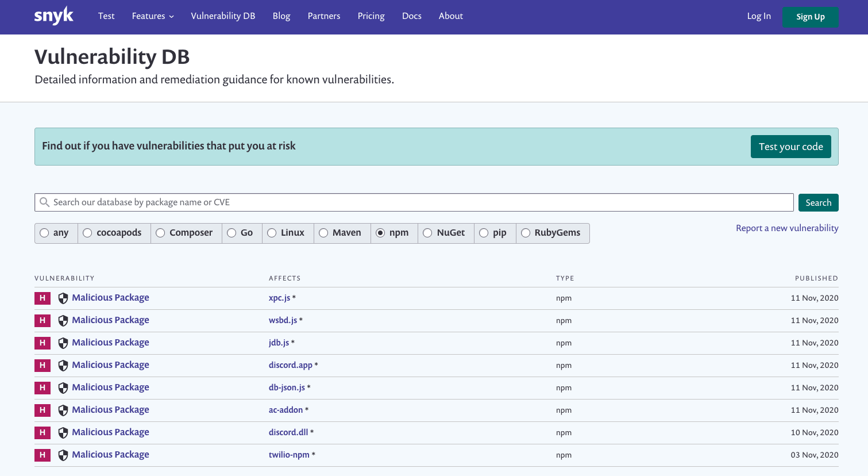Click the Sign Up button
This screenshot has width=868, height=476.
coord(810,17)
